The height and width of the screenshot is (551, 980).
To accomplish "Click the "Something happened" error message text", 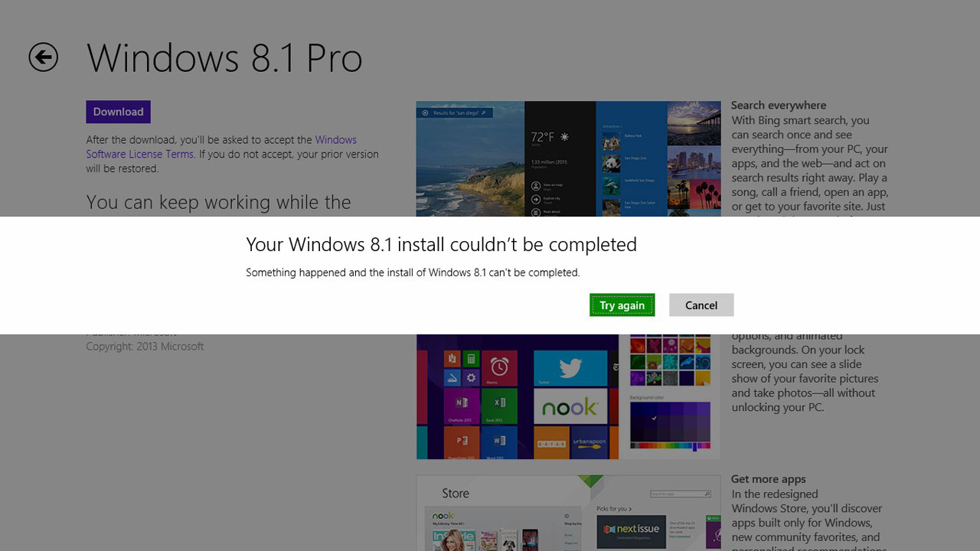I will 413,272.
